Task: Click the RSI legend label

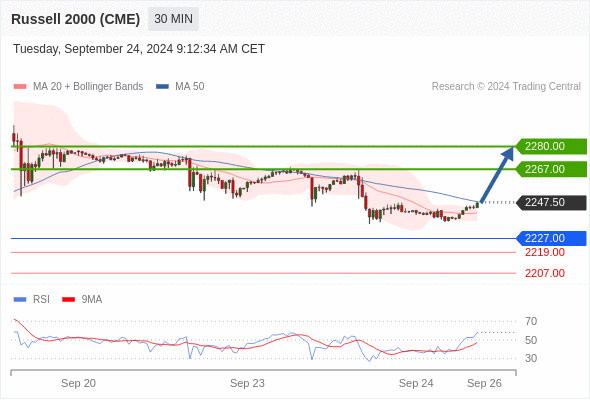Action: pos(41,300)
